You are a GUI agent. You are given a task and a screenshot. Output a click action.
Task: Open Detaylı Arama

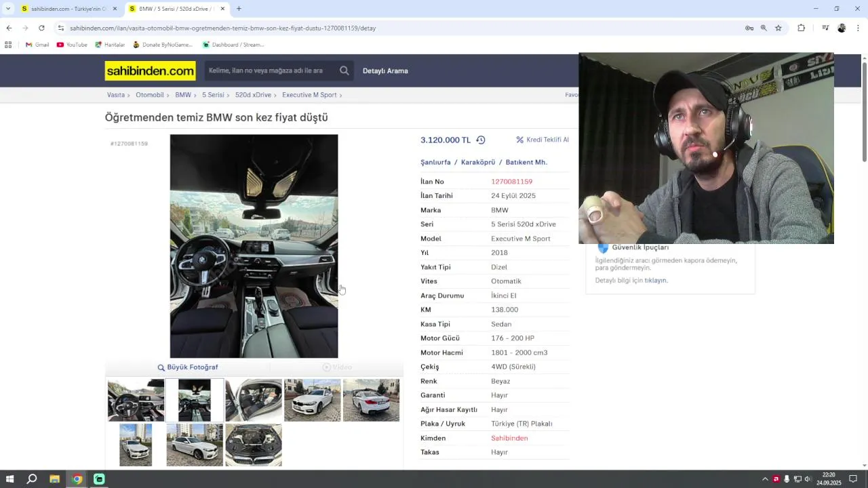(385, 70)
